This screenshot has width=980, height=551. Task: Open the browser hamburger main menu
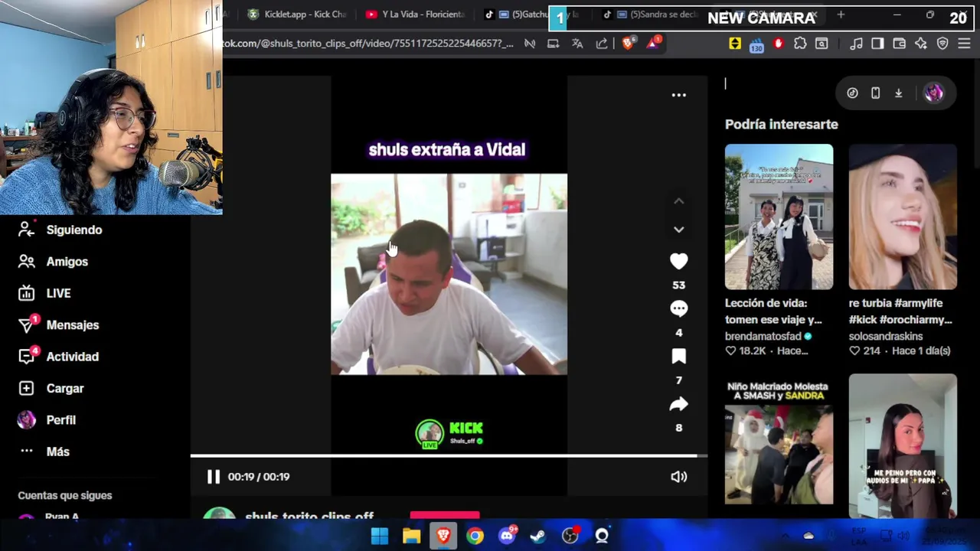click(965, 44)
